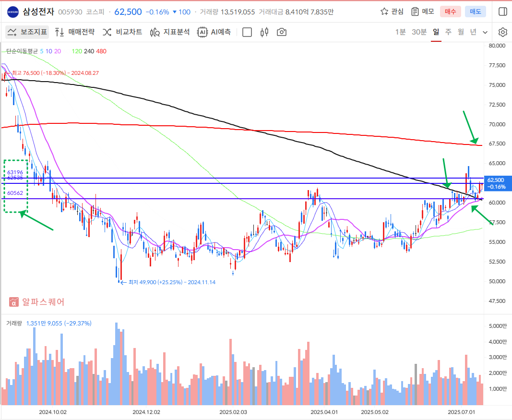This screenshot has height=420, width=512.
Task: Click the 2025.05.02 date axis label
Action: [375, 412]
